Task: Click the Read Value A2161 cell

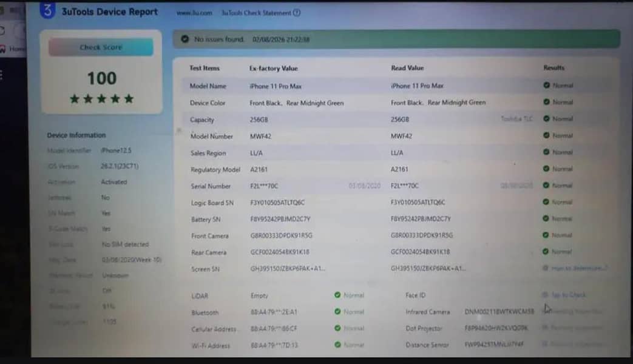Action: [399, 169]
